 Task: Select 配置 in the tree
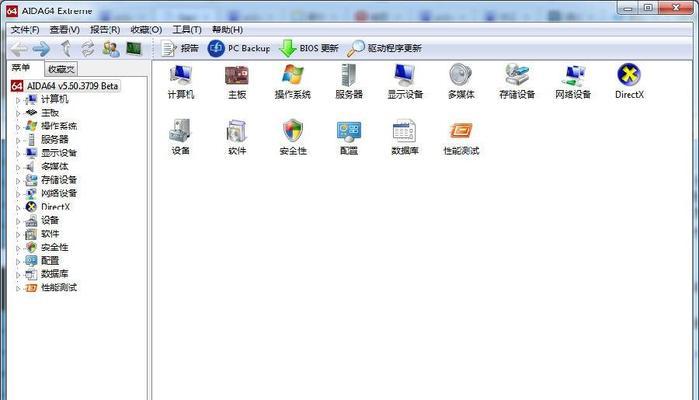click(x=50, y=260)
